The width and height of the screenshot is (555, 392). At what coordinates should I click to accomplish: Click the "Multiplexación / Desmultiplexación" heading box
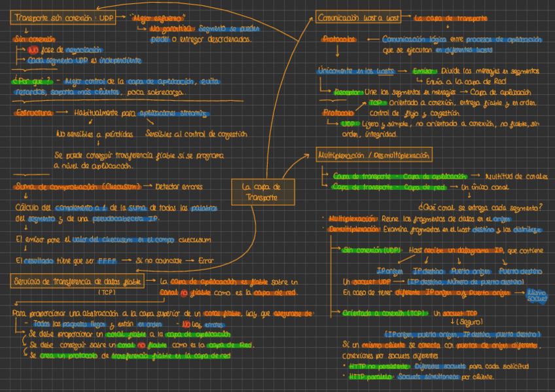374,155
